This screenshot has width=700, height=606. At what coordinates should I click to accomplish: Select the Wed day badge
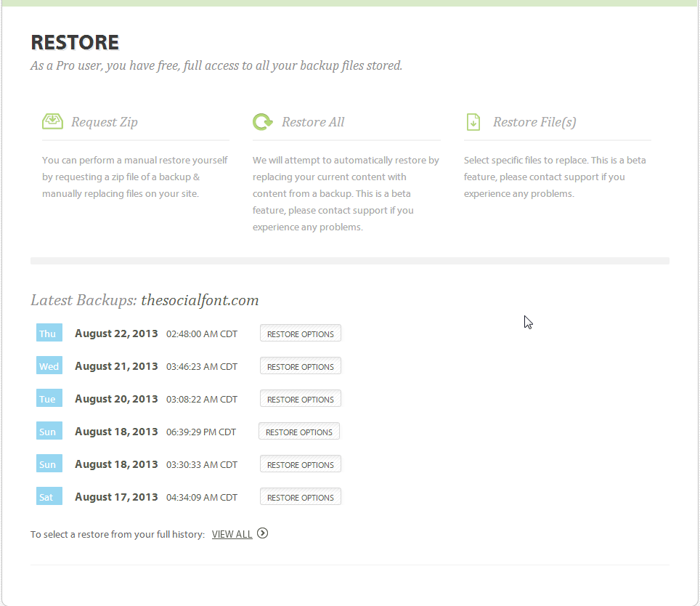click(x=49, y=365)
